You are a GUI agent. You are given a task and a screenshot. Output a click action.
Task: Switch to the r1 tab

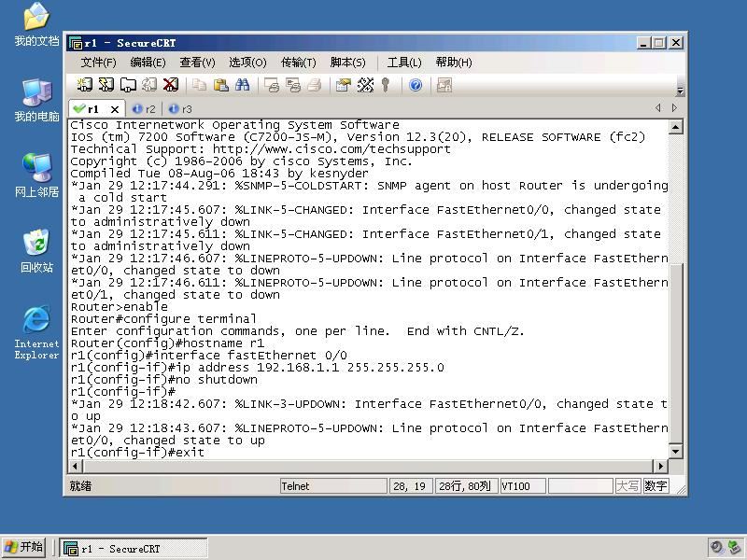tap(92, 109)
